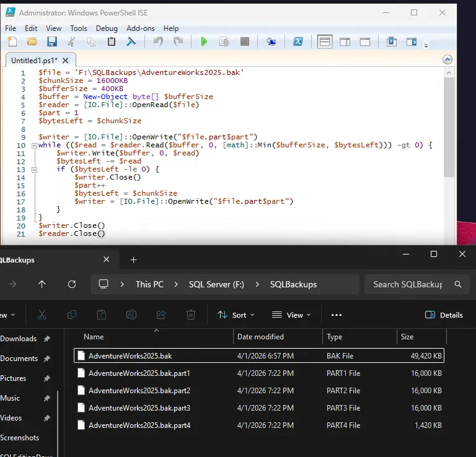Click the Explorer Rename icon

point(131,315)
